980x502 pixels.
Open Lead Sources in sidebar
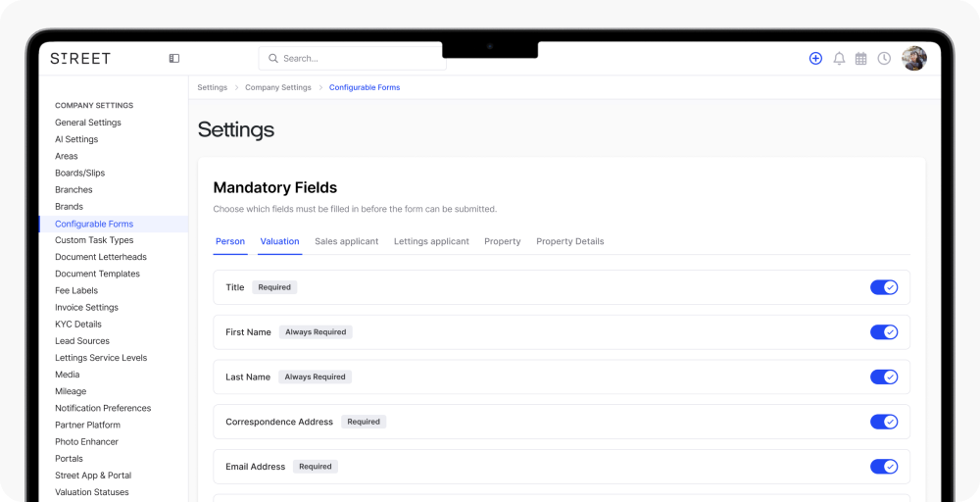click(x=82, y=341)
